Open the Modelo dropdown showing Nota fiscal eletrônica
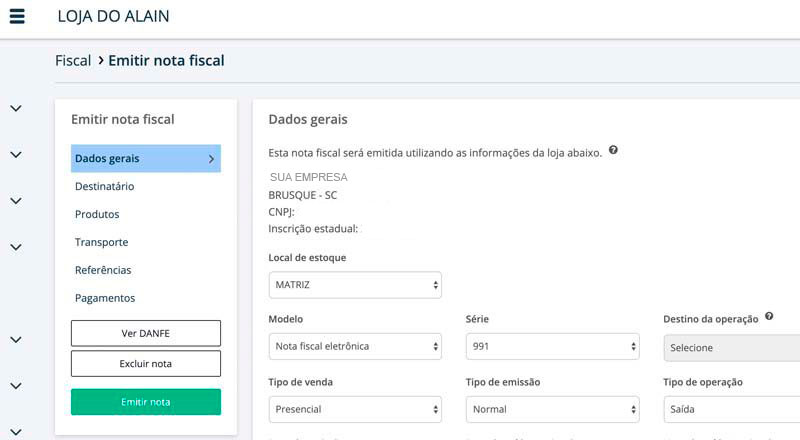 click(x=355, y=346)
